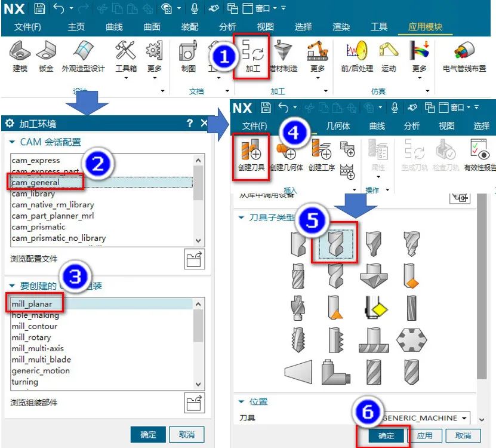Select mill_planar in the setup list
This screenshot has width=496, height=448.
pos(101,304)
